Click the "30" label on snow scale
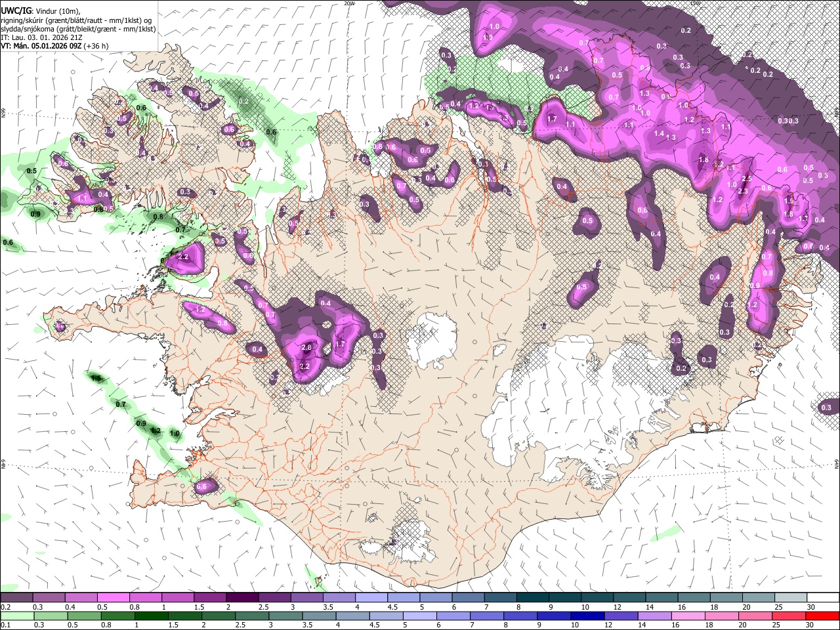Image resolution: width=840 pixels, height=630 pixels. pyautogui.click(x=811, y=607)
